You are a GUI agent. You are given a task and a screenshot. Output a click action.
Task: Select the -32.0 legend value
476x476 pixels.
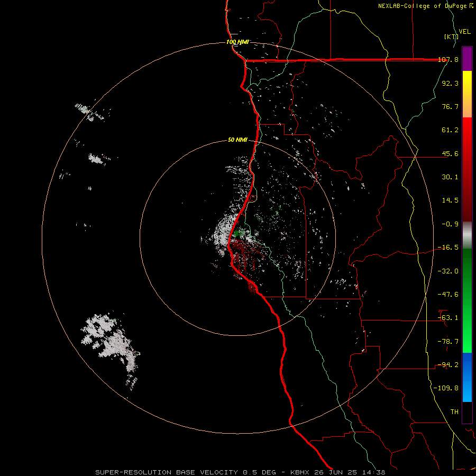[x=448, y=271]
